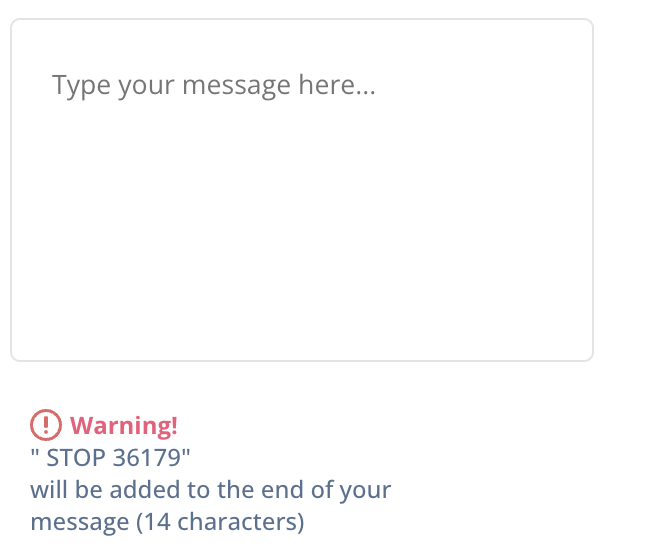Click the word 'message' before '(14 characters)'
This screenshot has height=546, width=646.
click(x=80, y=523)
